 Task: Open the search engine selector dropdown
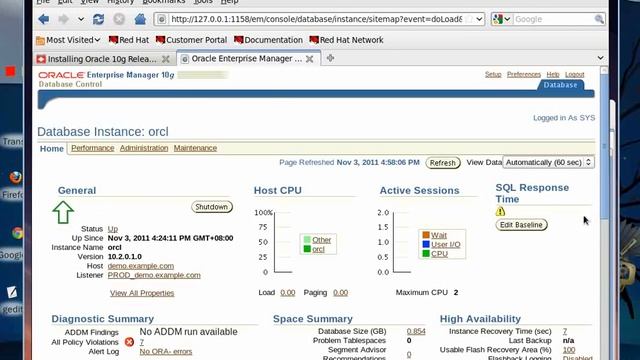[x=502, y=19]
